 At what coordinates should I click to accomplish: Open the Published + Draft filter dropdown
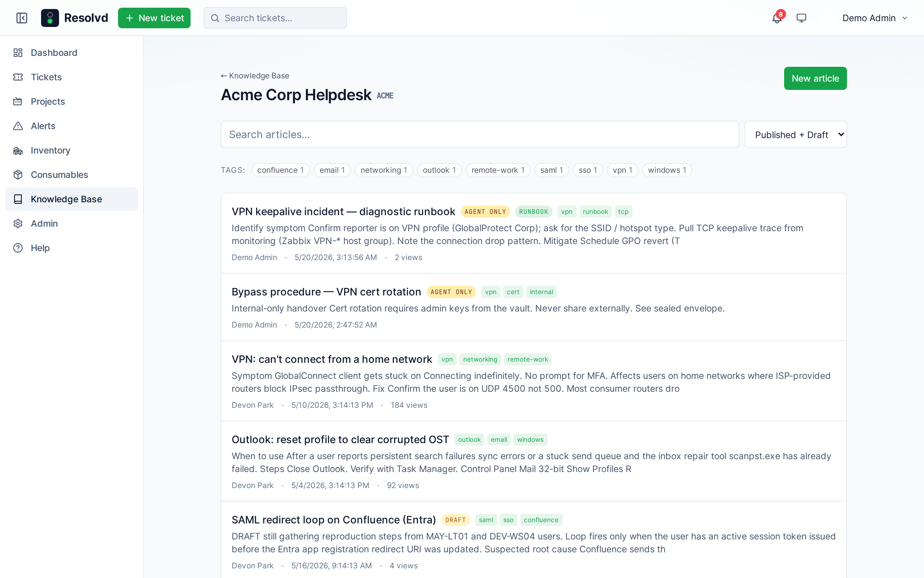pos(795,135)
